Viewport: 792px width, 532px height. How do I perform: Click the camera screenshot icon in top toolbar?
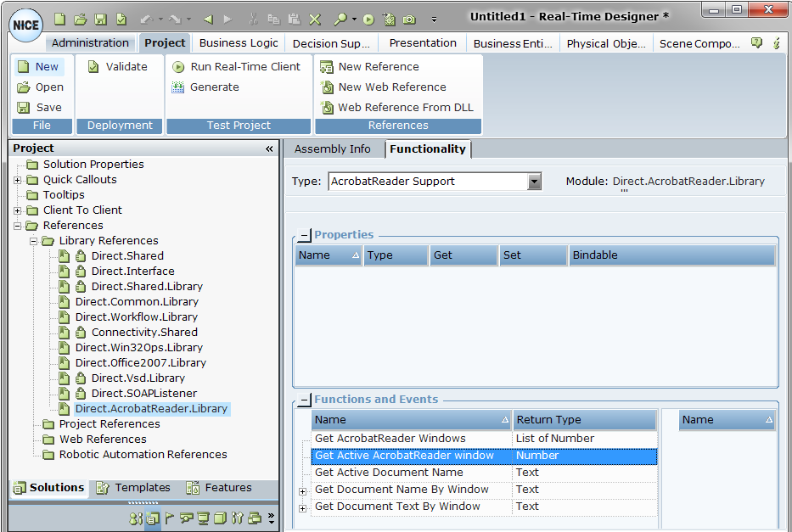coord(409,19)
